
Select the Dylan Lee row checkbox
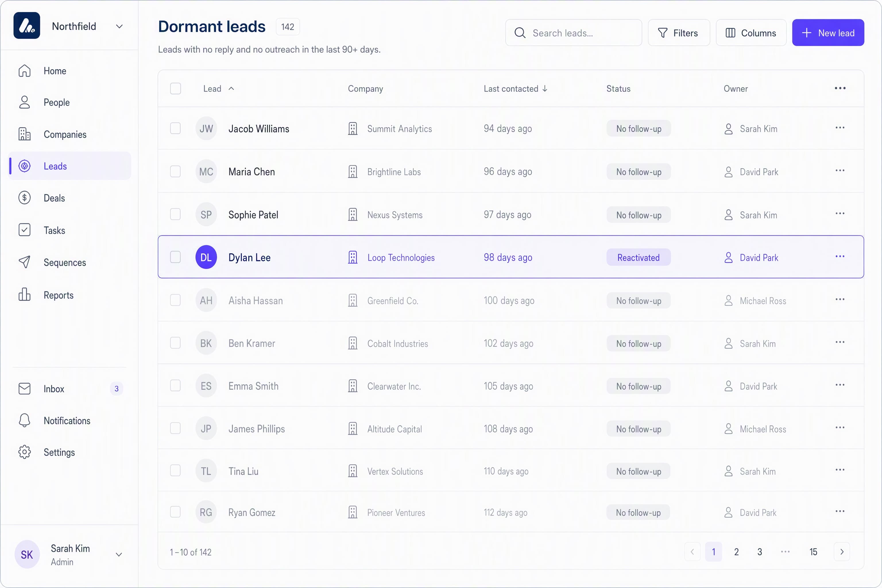175,257
